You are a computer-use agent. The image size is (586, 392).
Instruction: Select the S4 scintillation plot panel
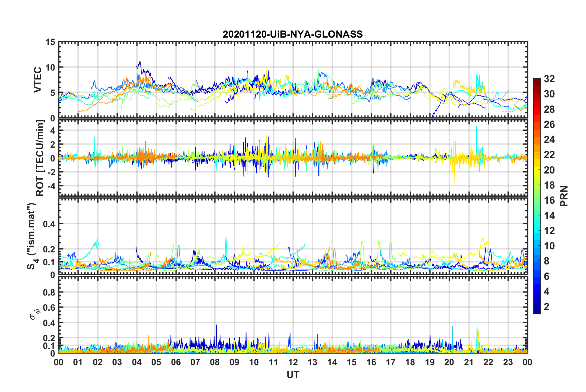(x=293, y=236)
